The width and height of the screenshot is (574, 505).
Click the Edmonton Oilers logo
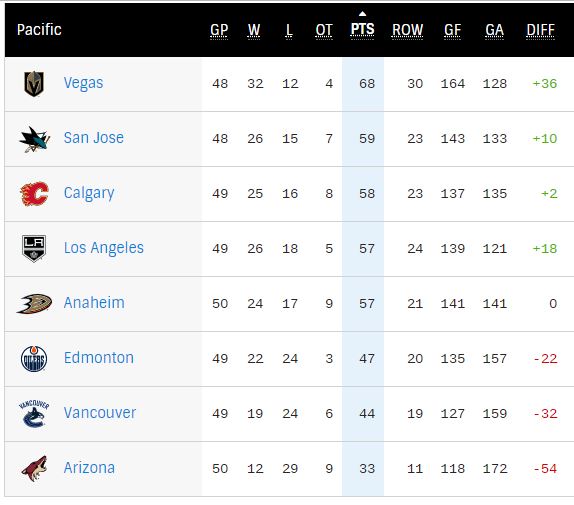pos(34,359)
